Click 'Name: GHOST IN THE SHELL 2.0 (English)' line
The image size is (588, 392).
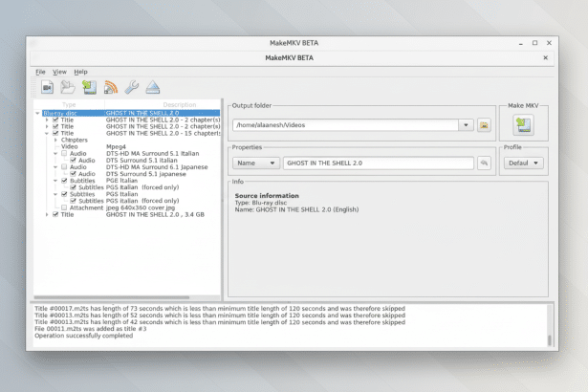[296, 209]
